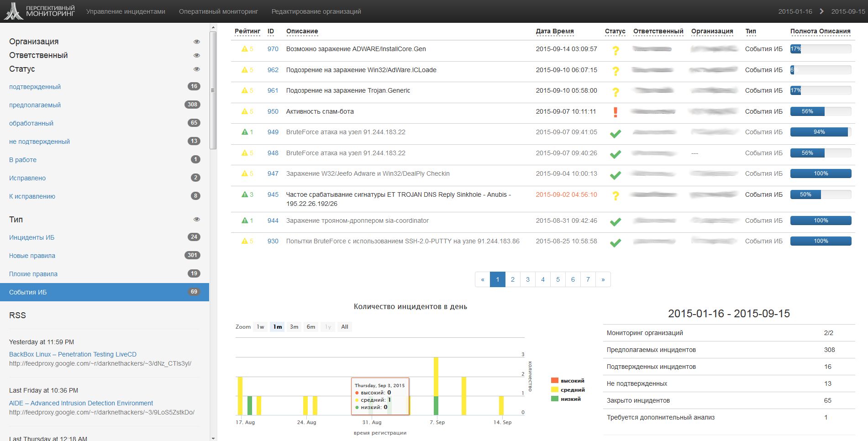868x441 pixels.
Task: Go to the next page of incidents
Action: [x=603, y=279]
